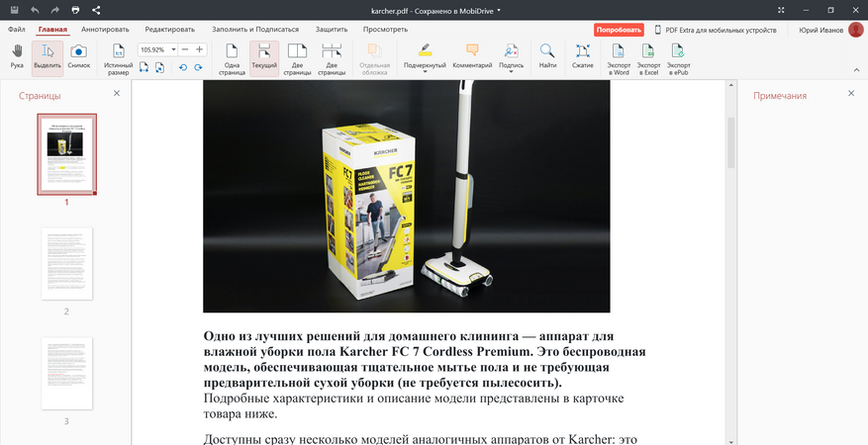Toggle the Текущий continuous view
This screenshot has width=868, height=445.
tap(264, 58)
